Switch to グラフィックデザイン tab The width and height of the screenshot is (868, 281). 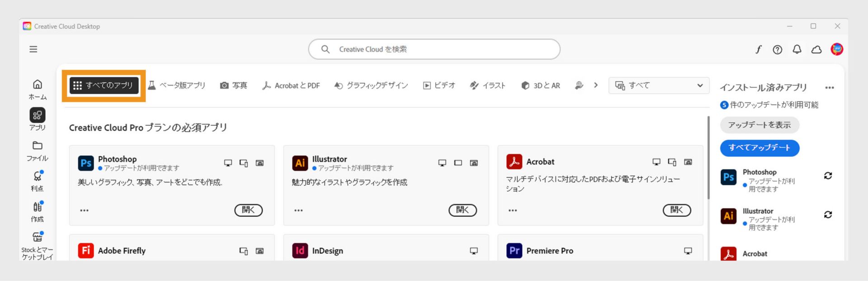[x=371, y=86]
